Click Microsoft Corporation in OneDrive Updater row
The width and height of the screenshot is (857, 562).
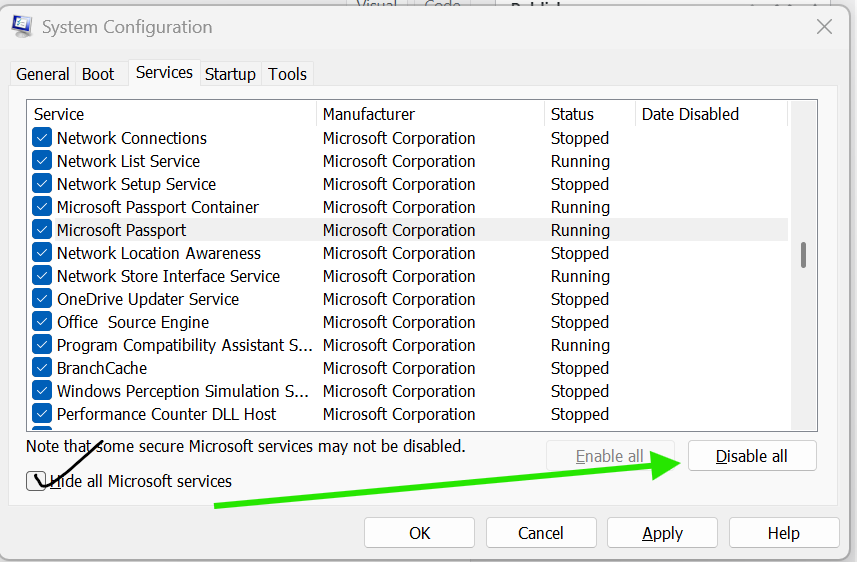click(x=399, y=298)
